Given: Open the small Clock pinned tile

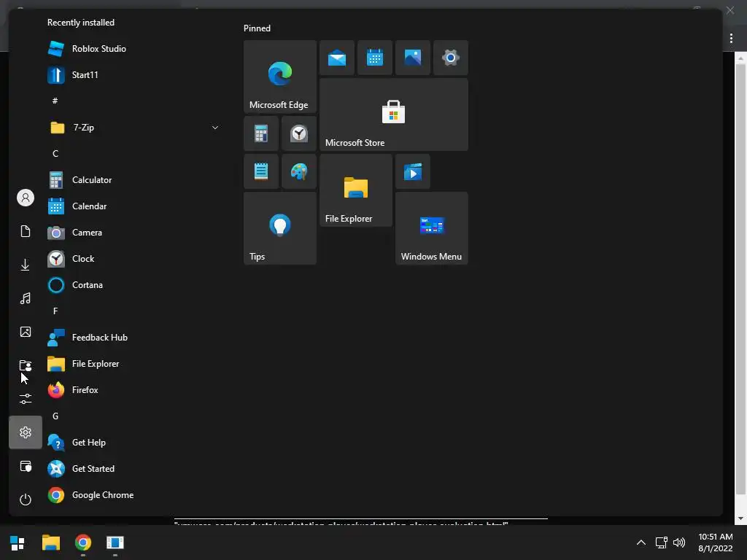Looking at the screenshot, I should [298, 133].
